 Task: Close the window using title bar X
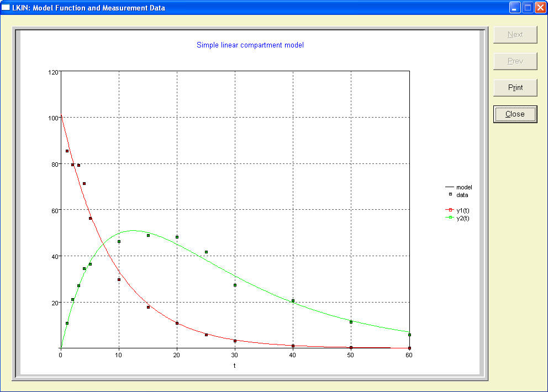pos(540,8)
